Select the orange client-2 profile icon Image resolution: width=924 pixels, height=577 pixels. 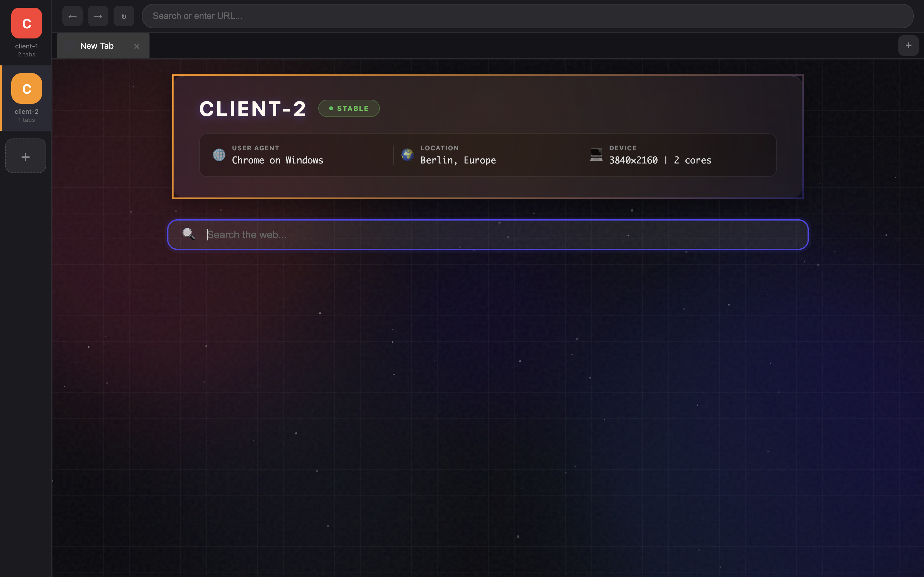(26, 88)
